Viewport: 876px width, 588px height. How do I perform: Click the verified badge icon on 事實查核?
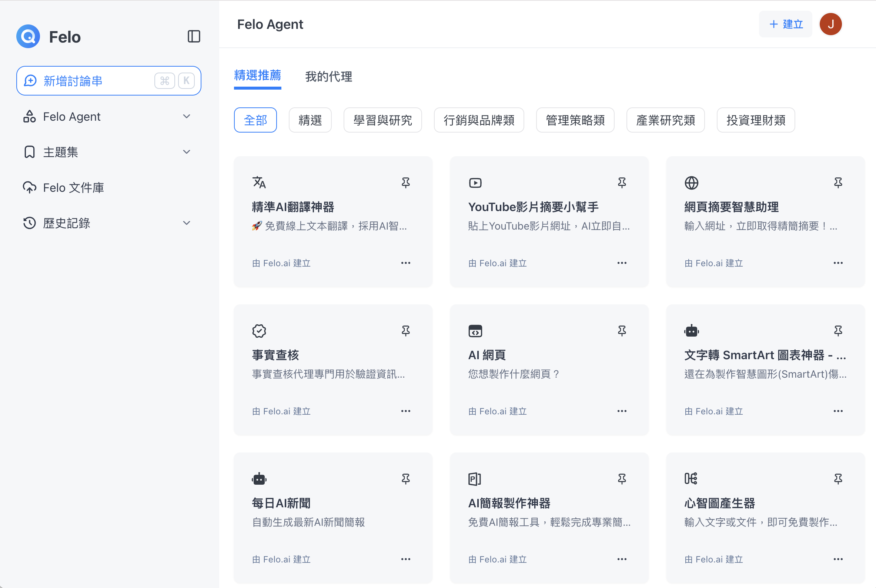(259, 331)
